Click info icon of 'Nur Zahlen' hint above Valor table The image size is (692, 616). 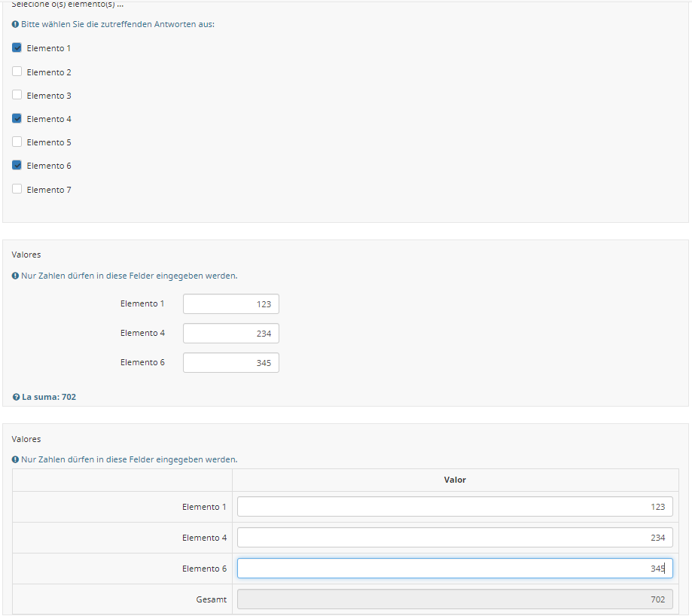click(16, 459)
